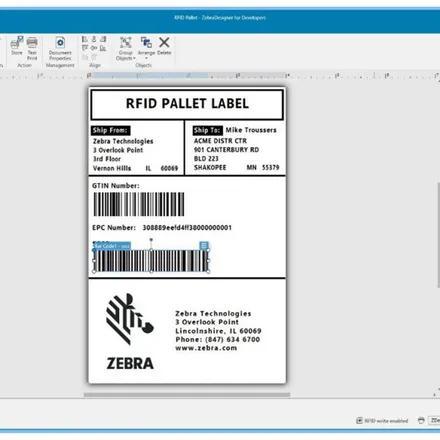The image size is (440, 440).
Task: Click the second-row right align icon
Action: pos(103,48)
